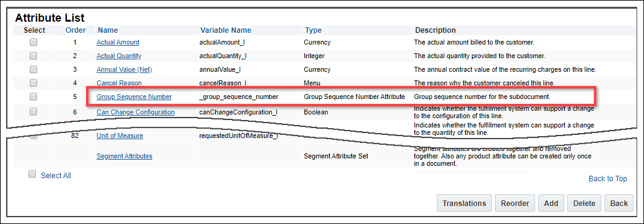This screenshot has width=644, height=224.
Task: Select the canChangeConfiguration_l variable name cell
Action: click(x=238, y=112)
